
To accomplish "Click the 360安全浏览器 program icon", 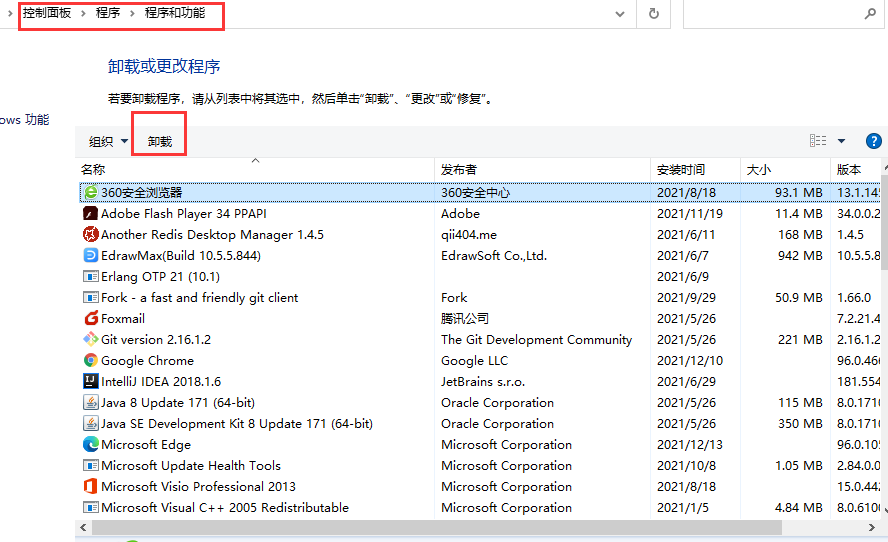I will point(91,193).
